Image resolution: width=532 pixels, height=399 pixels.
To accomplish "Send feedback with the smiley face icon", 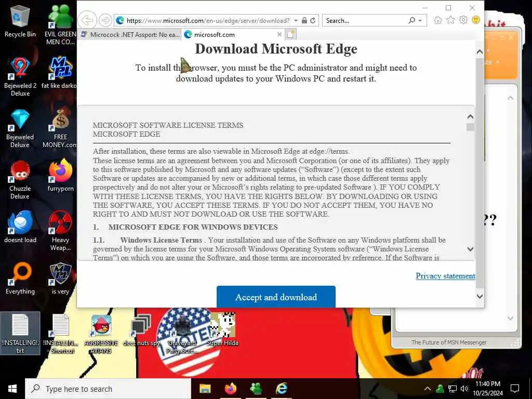I will [x=476, y=20].
